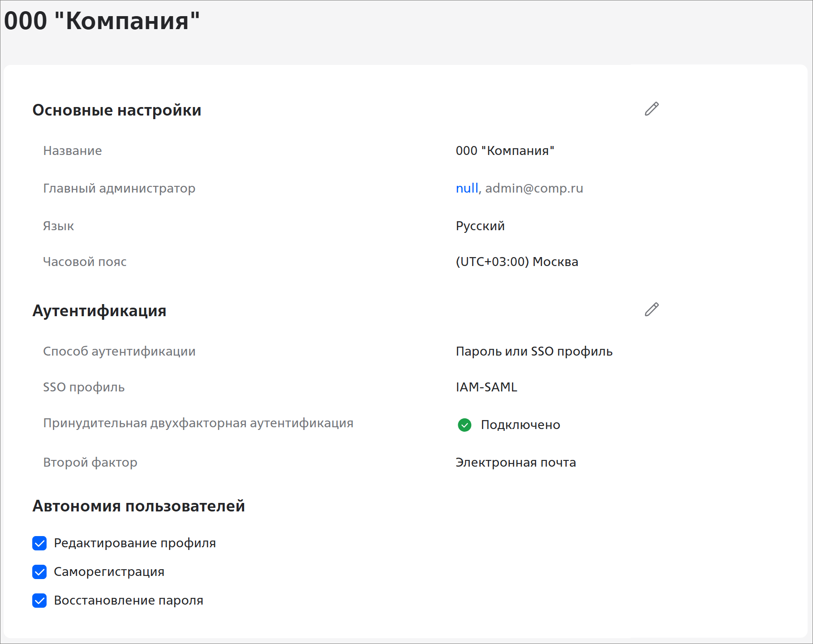The height and width of the screenshot is (644, 813).
Task: Click the Основные настройки section heading
Action: (x=117, y=110)
